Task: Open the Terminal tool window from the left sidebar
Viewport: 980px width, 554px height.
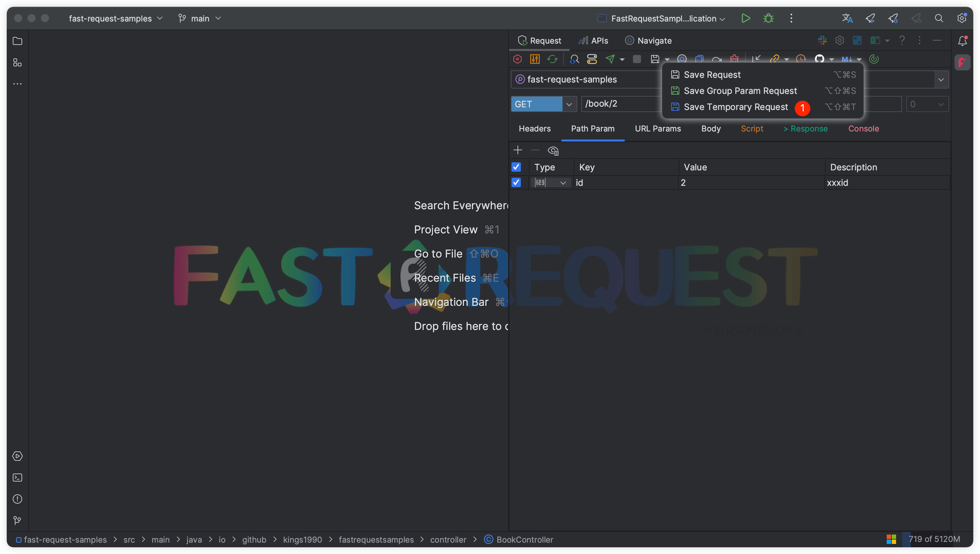Action: tap(17, 478)
